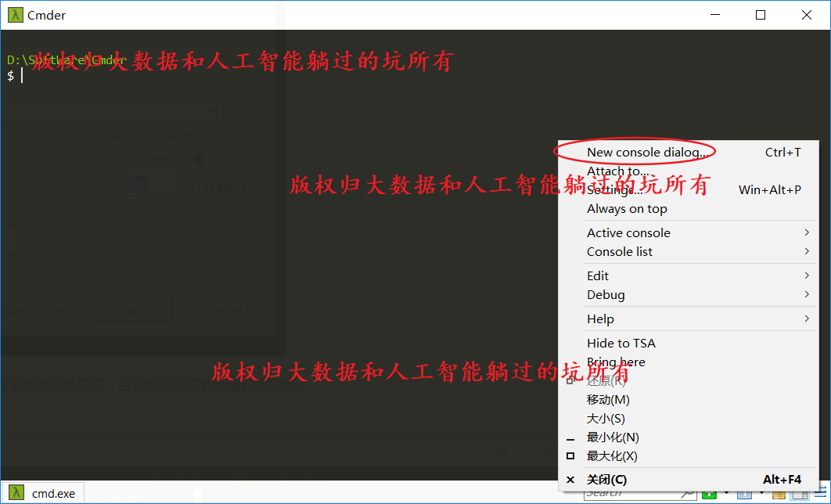Choose Attach to... from the menu
Image resolution: width=831 pixels, height=504 pixels.
[x=688, y=171]
